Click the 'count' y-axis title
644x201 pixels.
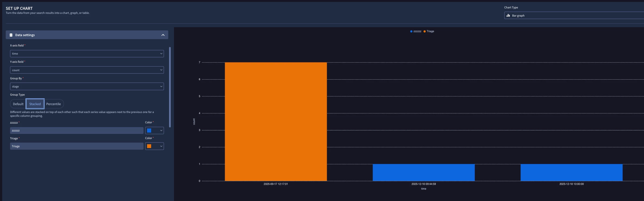tap(194, 121)
